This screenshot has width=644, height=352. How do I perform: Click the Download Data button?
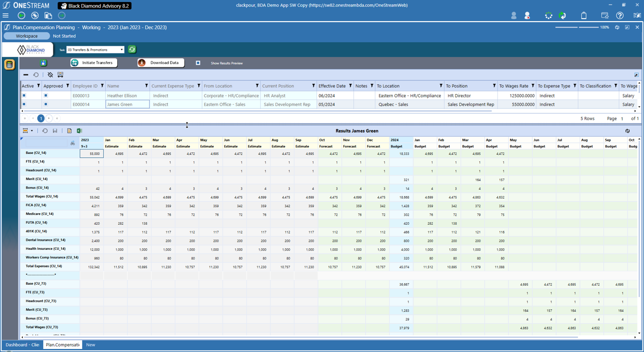160,63
